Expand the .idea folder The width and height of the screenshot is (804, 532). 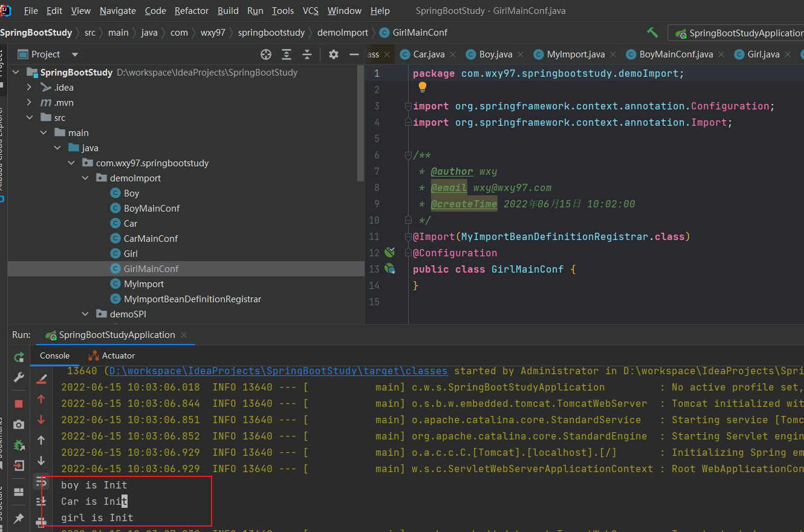[29, 88]
